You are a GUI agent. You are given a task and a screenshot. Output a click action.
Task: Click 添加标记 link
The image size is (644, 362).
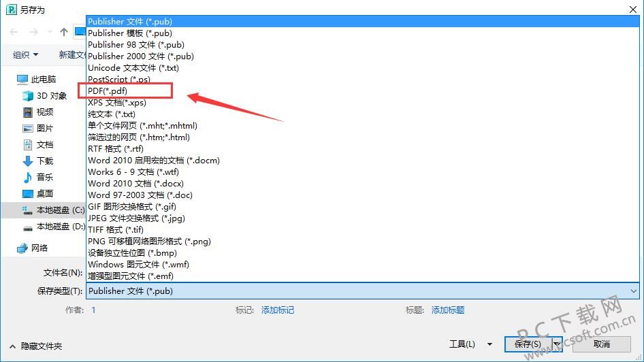(x=278, y=310)
